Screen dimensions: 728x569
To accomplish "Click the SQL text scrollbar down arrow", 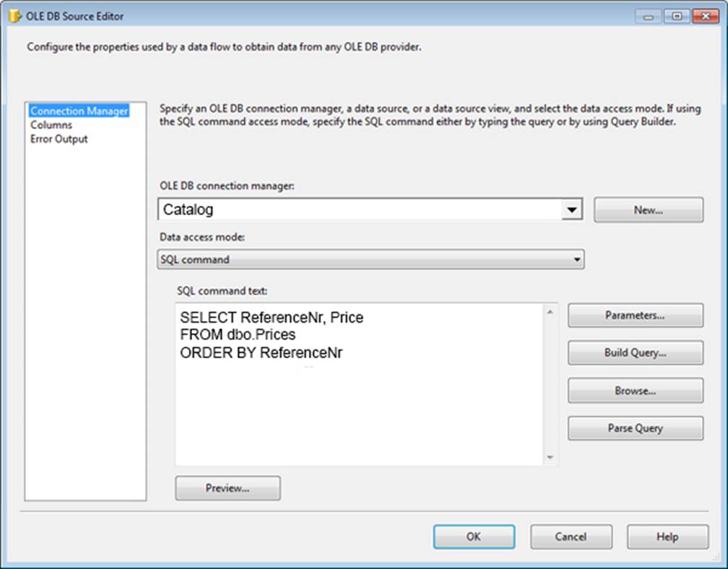I will click(x=550, y=457).
